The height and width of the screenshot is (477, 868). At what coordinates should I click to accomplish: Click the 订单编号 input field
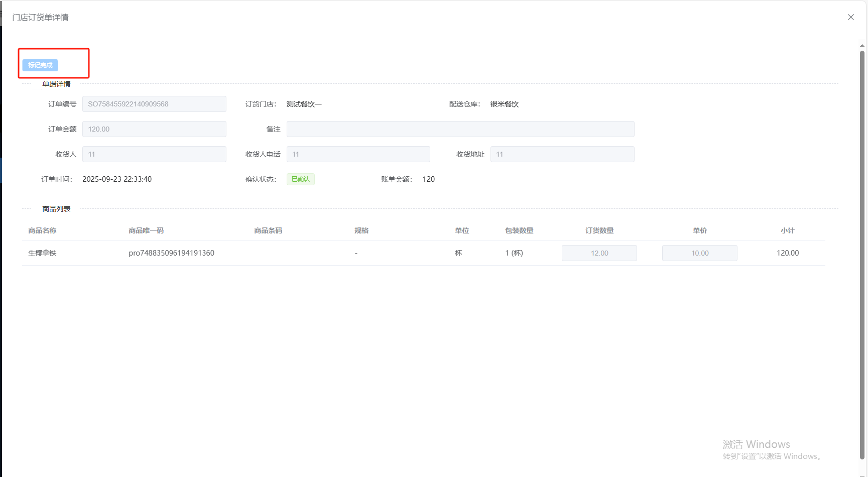tap(154, 104)
